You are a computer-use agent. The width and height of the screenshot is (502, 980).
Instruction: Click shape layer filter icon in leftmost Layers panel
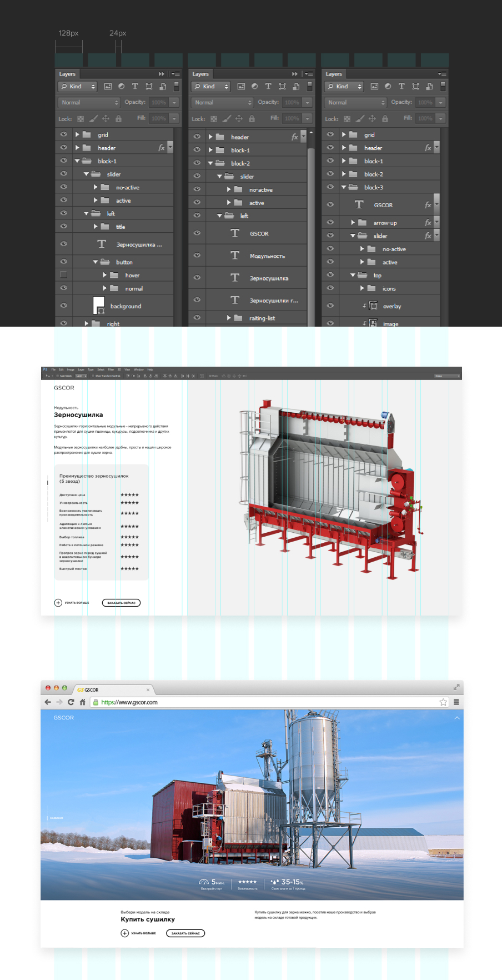tap(149, 87)
